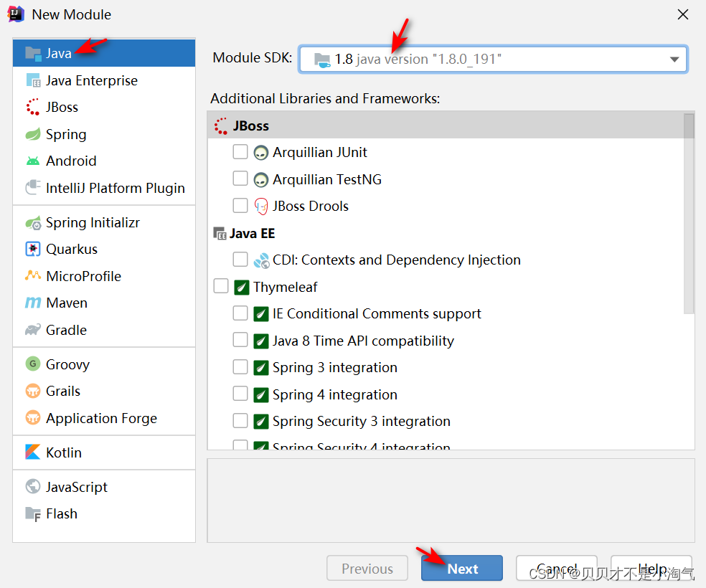Click the Arquillian JUnit alien icon
This screenshot has width=706, height=588.
click(x=261, y=153)
